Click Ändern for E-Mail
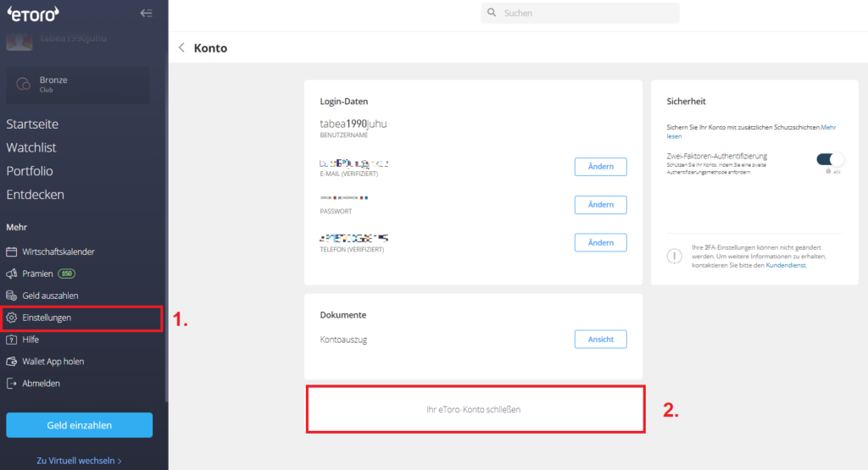This screenshot has height=470, width=868. click(x=601, y=167)
